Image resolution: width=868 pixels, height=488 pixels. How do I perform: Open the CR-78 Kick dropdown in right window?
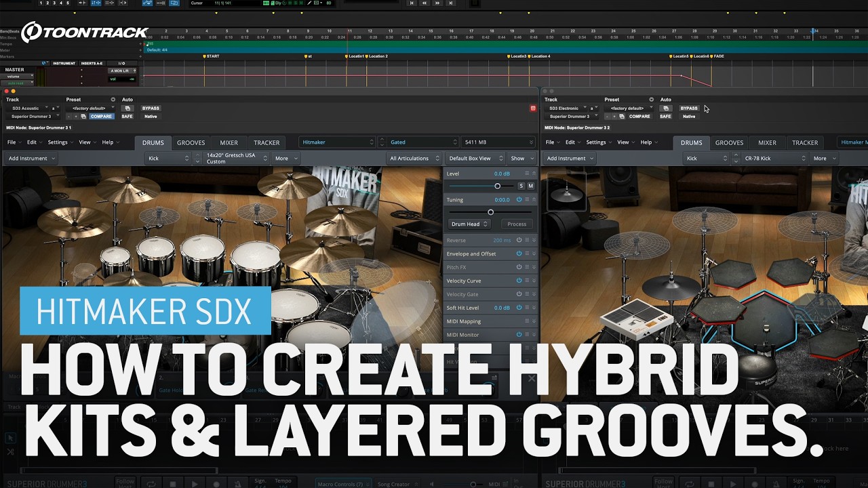tap(775, 159)
